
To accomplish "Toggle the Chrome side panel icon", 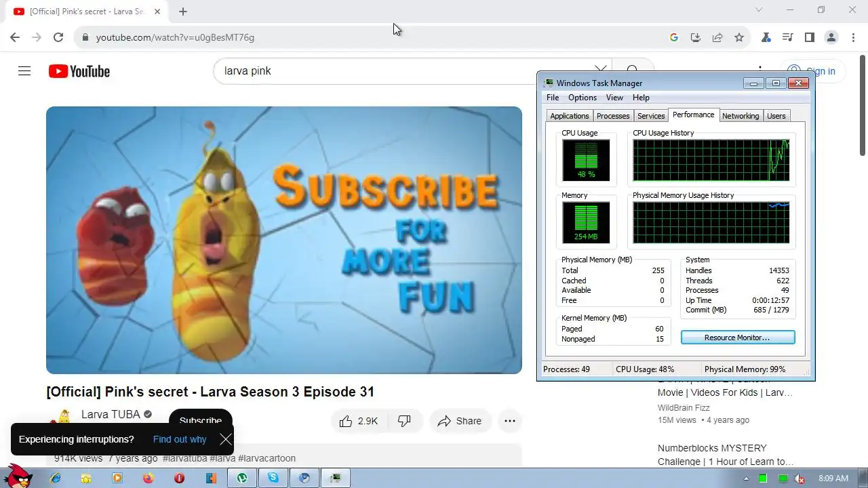I will click(x=809, y=37).
